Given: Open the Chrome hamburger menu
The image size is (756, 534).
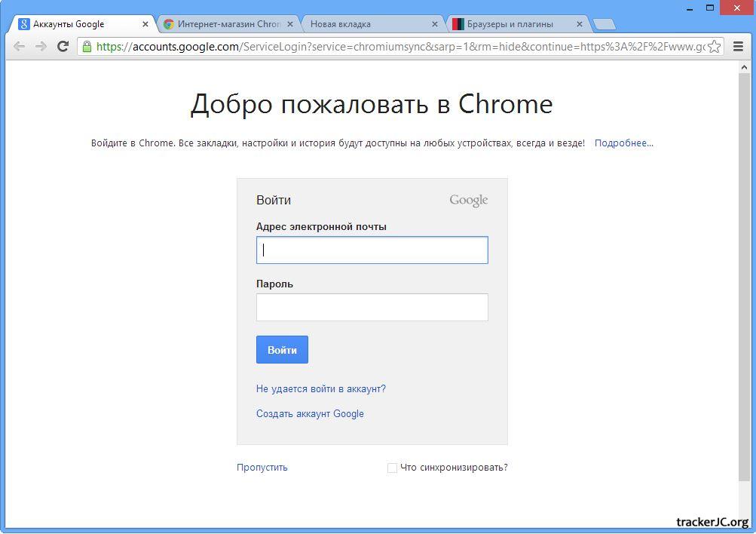Looking at the screenshot, I should [x=739, y=47].
